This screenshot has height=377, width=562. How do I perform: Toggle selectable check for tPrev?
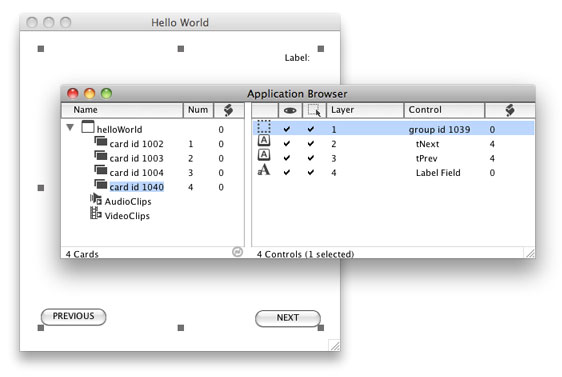[x=311, y=158]
